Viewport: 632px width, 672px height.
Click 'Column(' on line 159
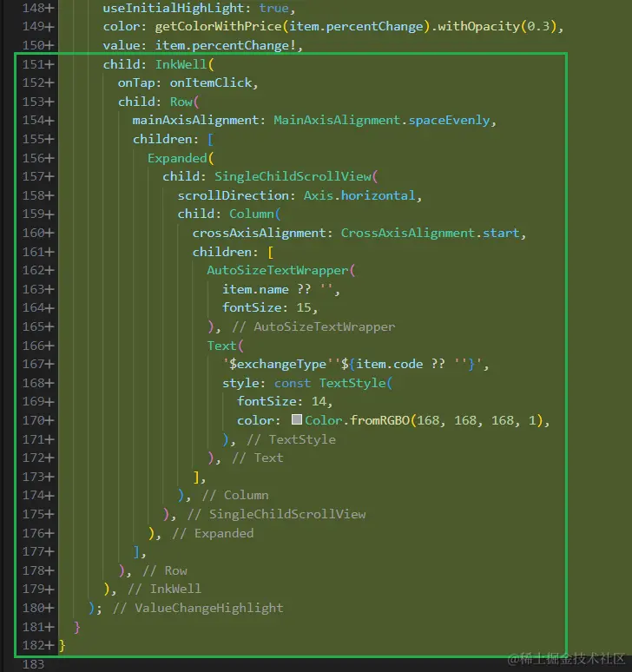pos(254,214)
